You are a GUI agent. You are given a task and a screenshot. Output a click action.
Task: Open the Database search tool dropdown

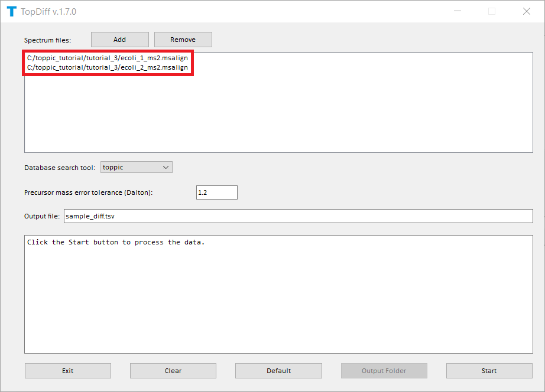click(x=136, y=167)
